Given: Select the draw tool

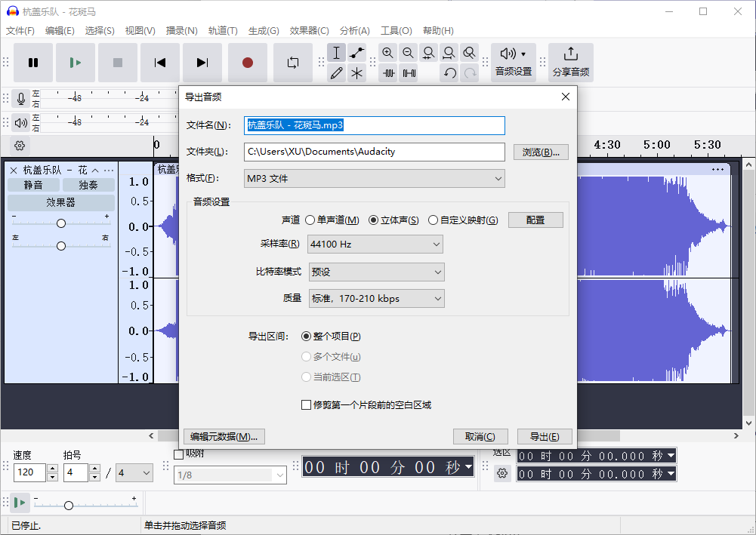Looking at the screenshot, I should point(336,73).
